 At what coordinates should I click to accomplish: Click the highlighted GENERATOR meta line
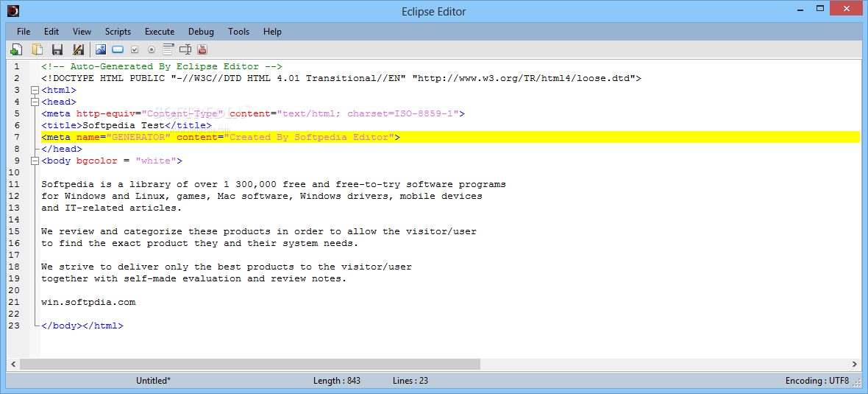(450, 137)
